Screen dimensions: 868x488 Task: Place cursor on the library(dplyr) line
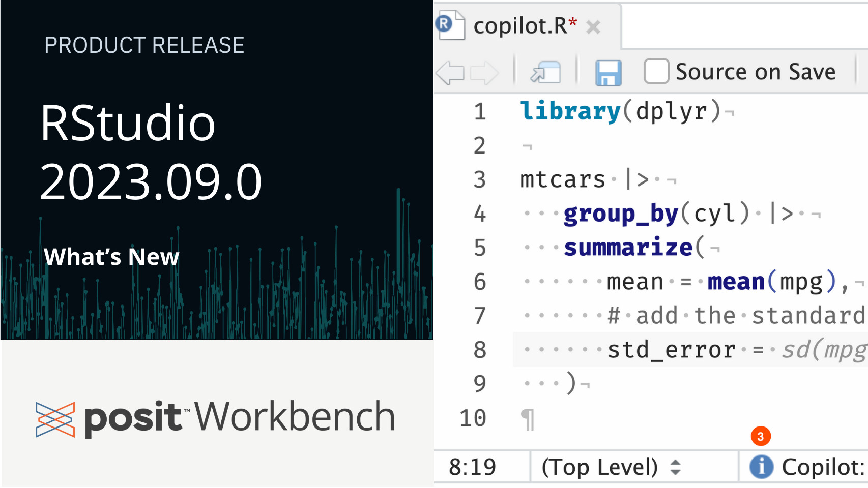click(x=621, y=111)
